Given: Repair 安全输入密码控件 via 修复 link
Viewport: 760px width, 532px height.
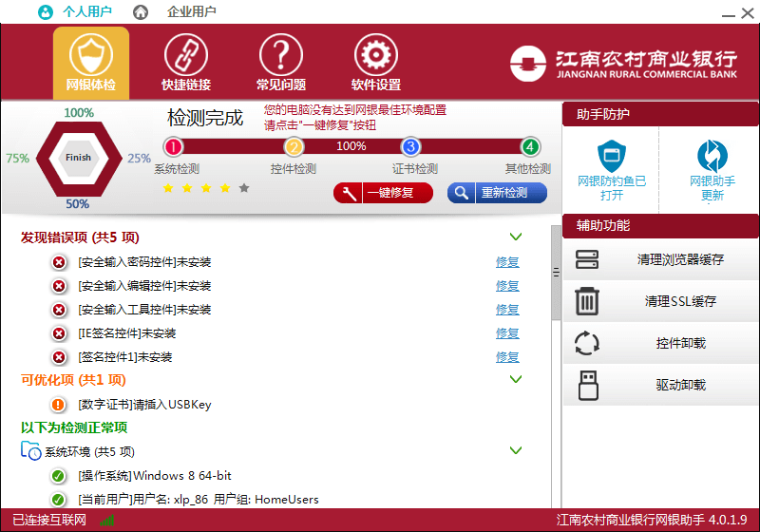Looking at the screenshot, I should pyautogui.click(x=507, y=262).
